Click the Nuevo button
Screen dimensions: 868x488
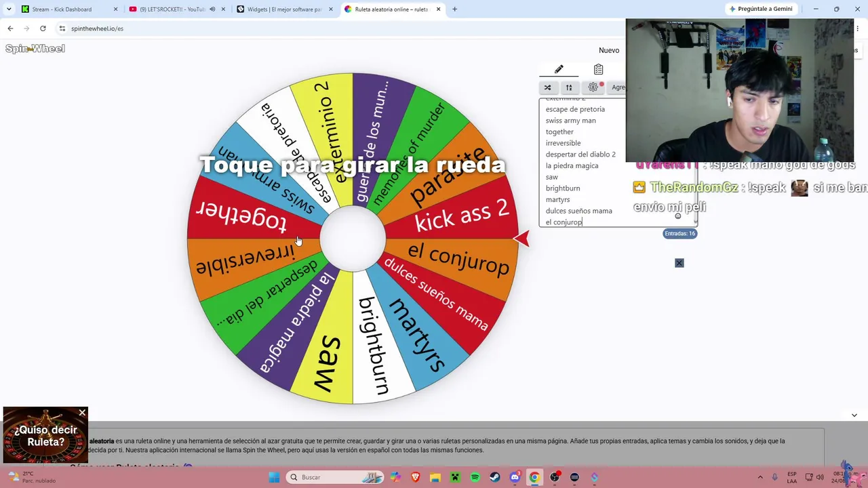[609, 50]
